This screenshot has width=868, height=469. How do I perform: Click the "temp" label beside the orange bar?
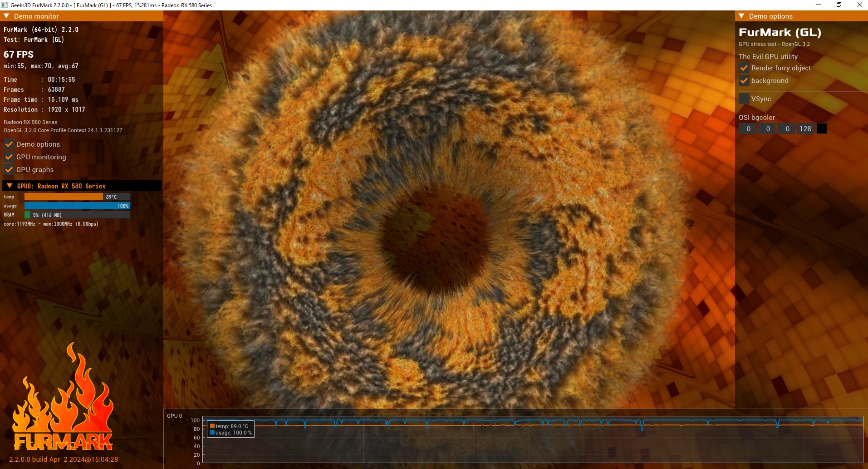pos(9,197)
